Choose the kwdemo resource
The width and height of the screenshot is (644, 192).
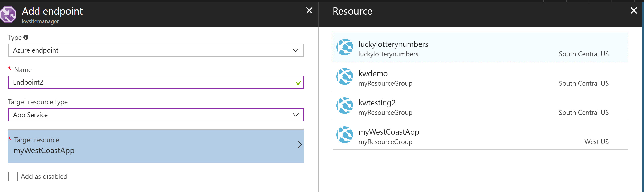(x=480, y=77)
